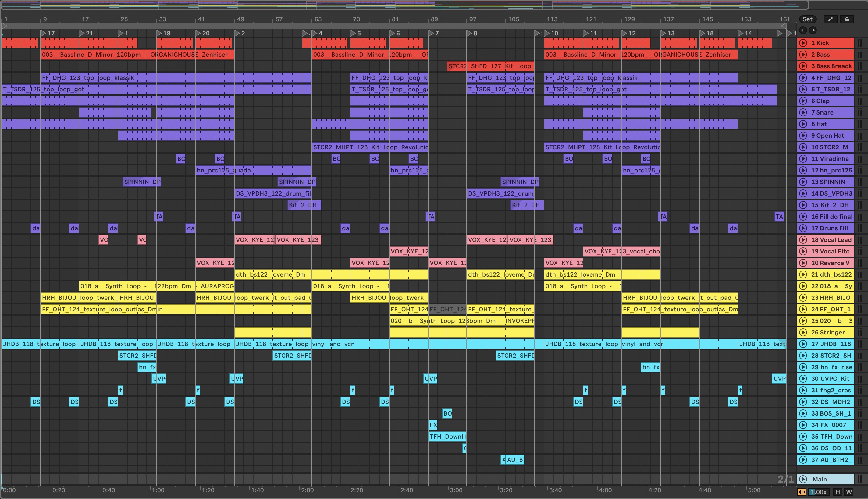Click the play icon on 27 JHDB_118 track

pyautogui.click(x=803, y=344)
